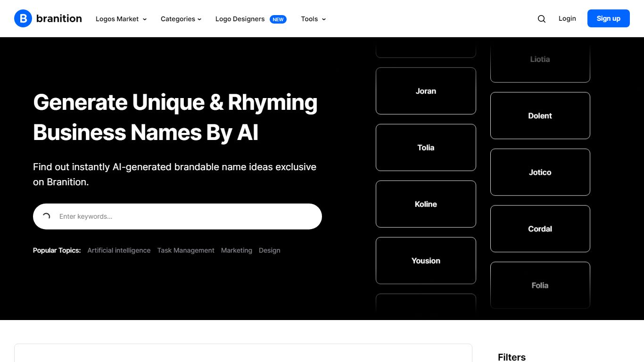Open the search icon in the header
This screenshot has width=644, height=362.
click(x=541, y=18)
